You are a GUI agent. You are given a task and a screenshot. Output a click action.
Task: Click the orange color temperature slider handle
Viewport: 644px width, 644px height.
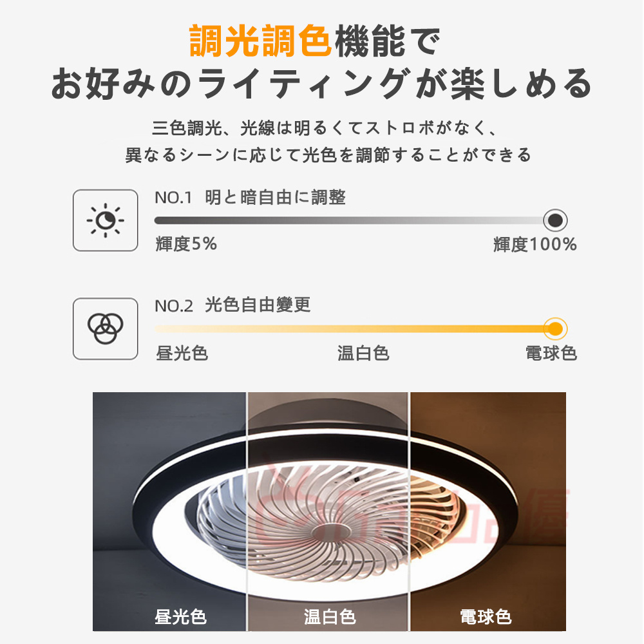tap(555, 329)
